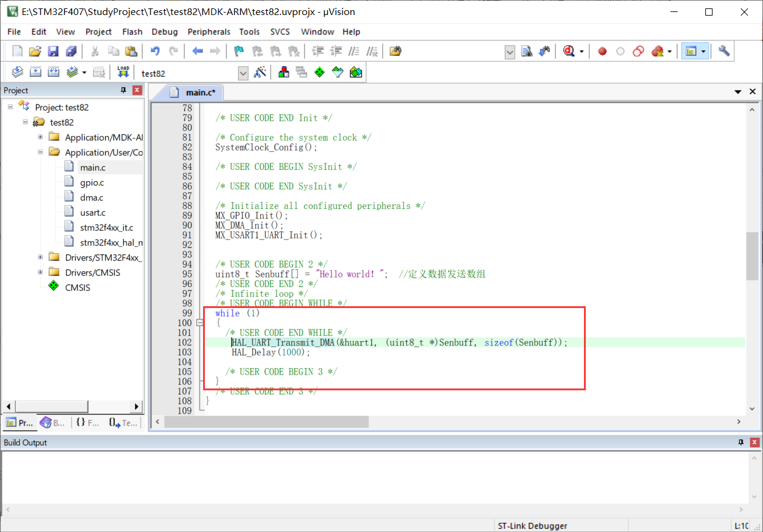Download code to flash memory
This screenshot has height=532, width=763.
(x=123, y=73)
